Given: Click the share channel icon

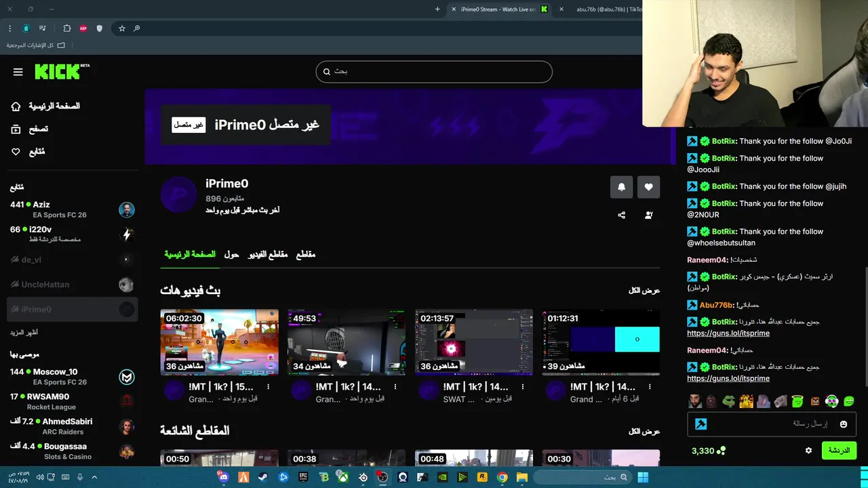Looking at the screenshot, I should point(621,216).
